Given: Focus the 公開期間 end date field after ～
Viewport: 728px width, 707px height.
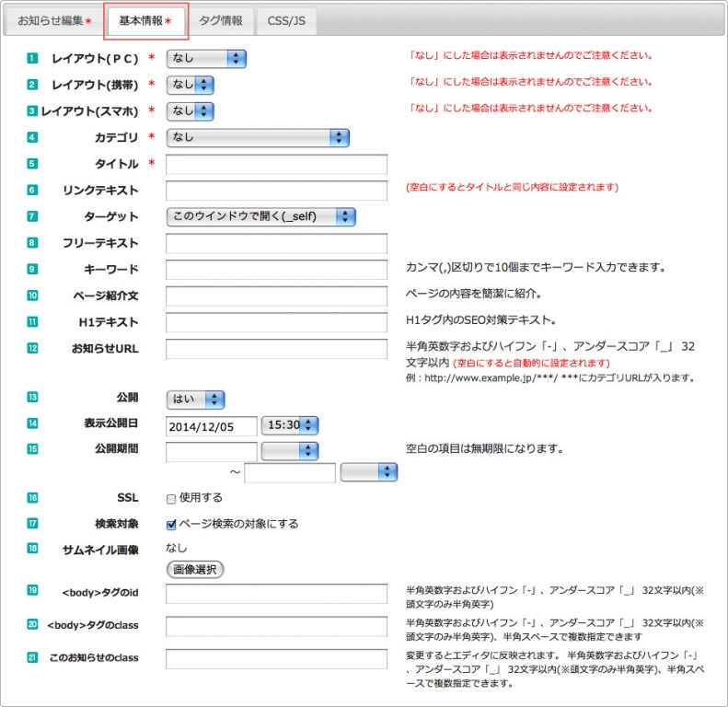Looking at the screenshot, I should click(x=290, y=473).
